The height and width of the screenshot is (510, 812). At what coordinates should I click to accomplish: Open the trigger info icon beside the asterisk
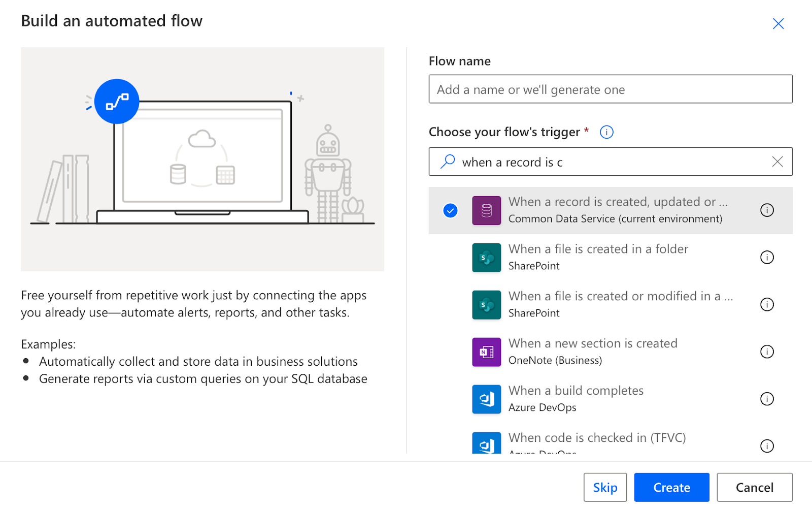(x=606, y=132)
